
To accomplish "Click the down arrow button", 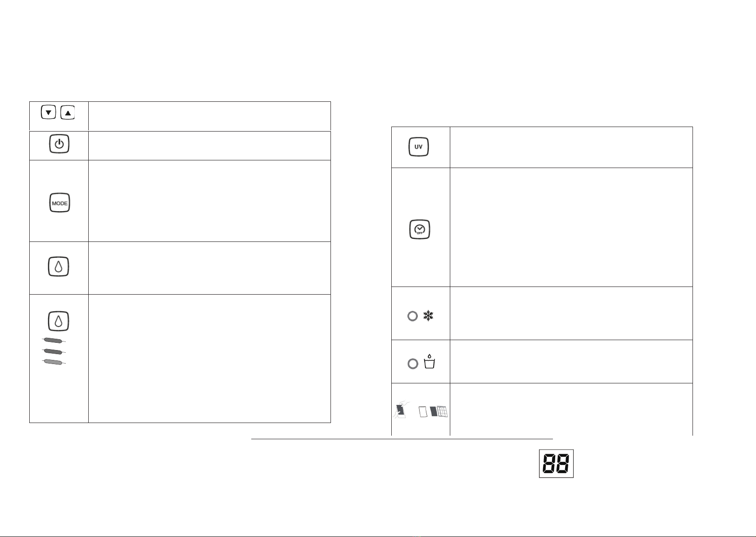I will coord(48,112).
